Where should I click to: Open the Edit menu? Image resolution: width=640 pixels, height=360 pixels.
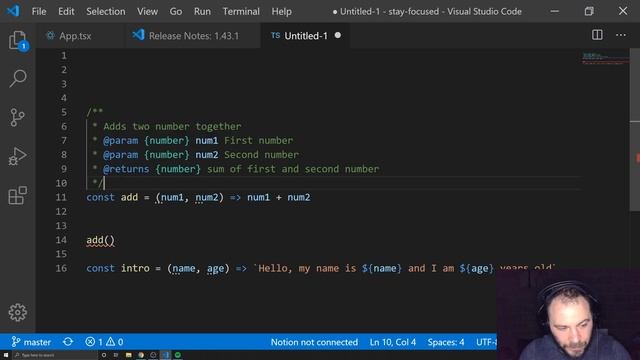[x=66, y=11]
